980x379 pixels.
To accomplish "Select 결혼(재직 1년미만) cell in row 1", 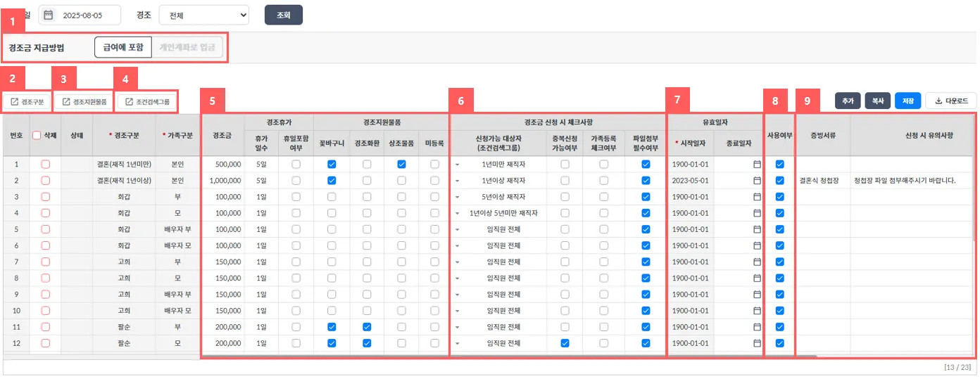I will [123, 164].
